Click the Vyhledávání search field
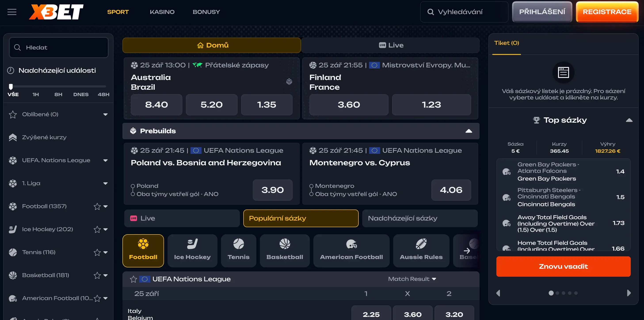 coord(464,12)
